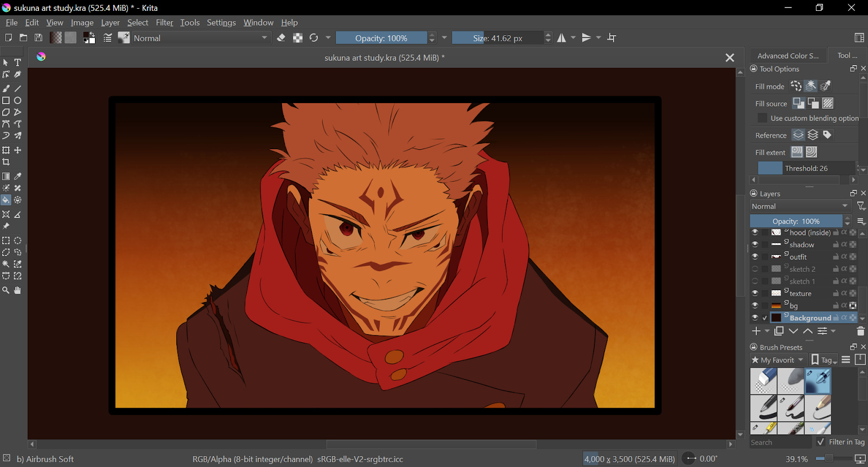Screen dimensions: 868x467
Task: Open brush settings editor
Action: (107, 37)
